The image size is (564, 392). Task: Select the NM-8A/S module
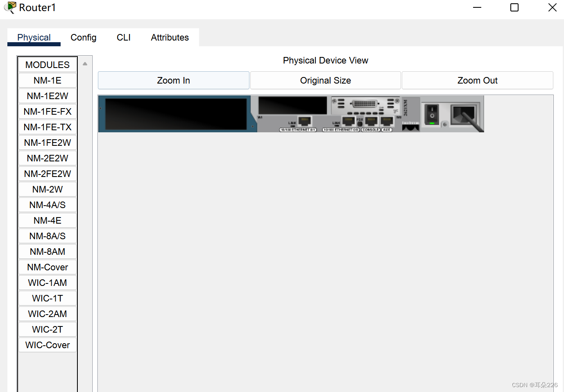coord(48,236)
